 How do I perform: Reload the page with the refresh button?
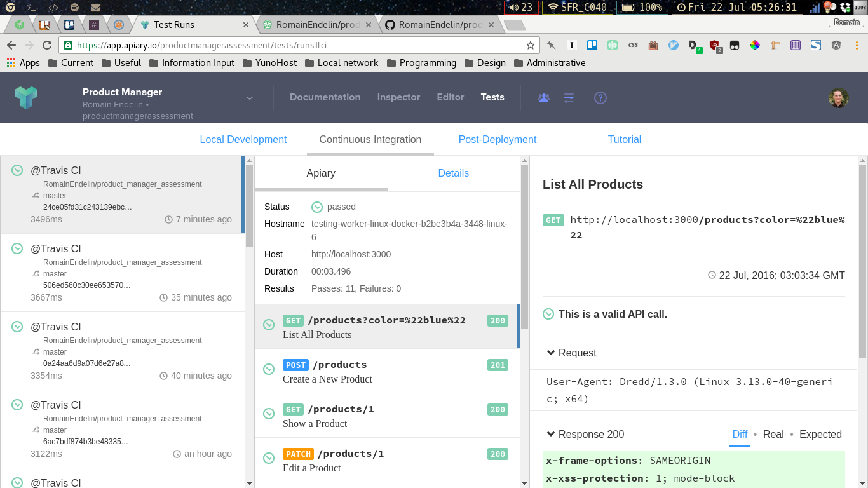tap(46, 46)
